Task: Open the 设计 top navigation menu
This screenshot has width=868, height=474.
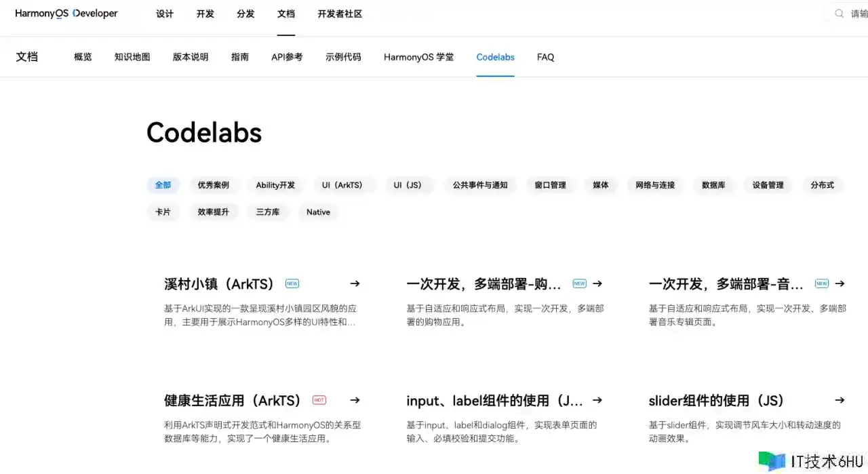Action: click(165, 14)
